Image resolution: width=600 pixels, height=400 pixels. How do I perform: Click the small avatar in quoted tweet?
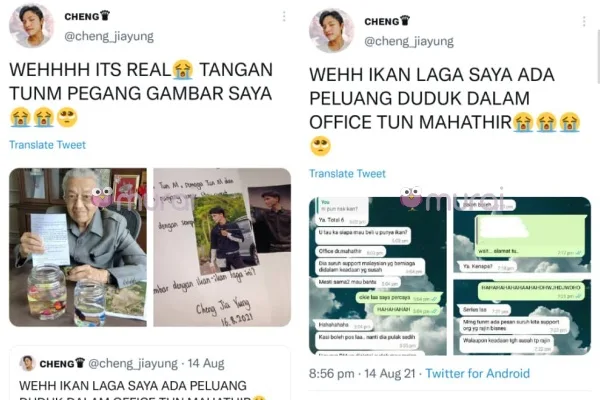click(28, 363)
